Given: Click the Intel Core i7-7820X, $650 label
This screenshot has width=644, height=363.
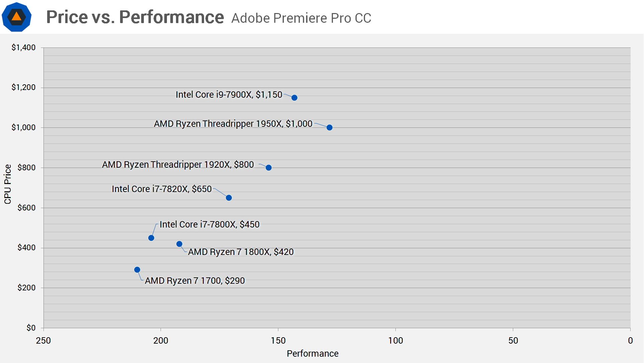Looking at the screenshot, I should click(162, 189).
